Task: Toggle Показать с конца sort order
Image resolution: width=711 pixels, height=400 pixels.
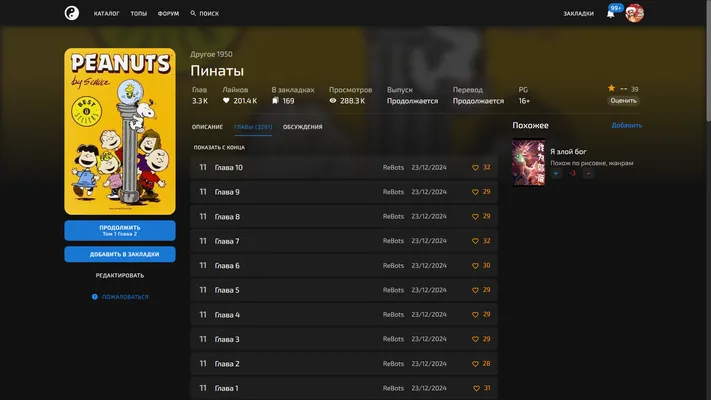Action: click(219, 147)
